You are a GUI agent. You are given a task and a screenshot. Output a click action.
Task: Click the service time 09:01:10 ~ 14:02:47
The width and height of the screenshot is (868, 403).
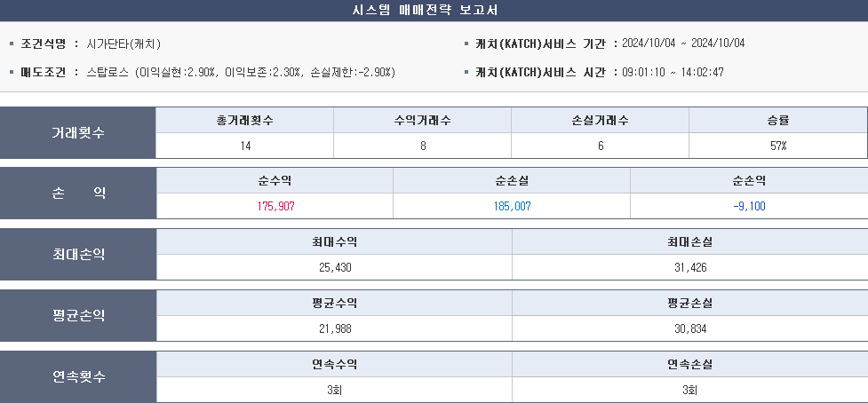coord(673,72)
